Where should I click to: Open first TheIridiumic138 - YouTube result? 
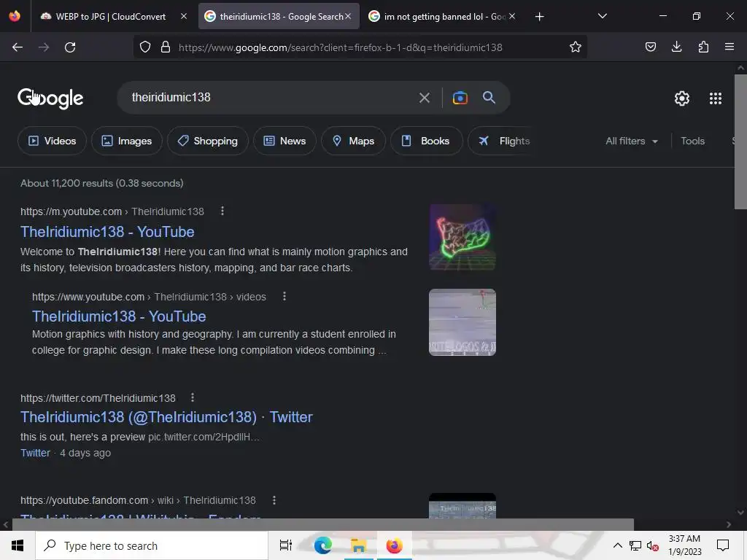point(107,232)
